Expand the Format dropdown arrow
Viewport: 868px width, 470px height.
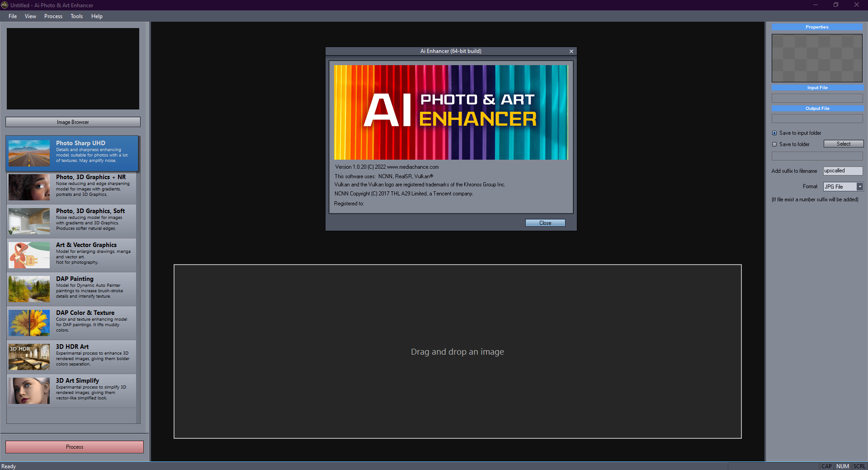(860, 187)
